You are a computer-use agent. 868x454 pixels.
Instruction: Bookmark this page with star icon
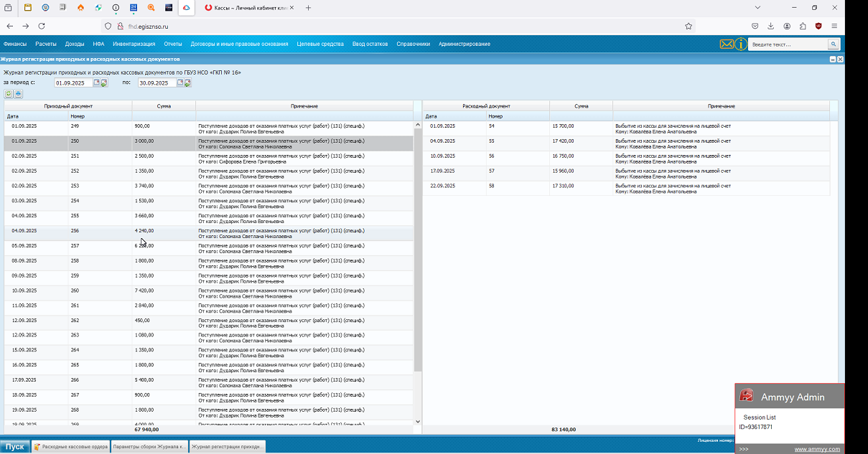(x=689, y=26)
